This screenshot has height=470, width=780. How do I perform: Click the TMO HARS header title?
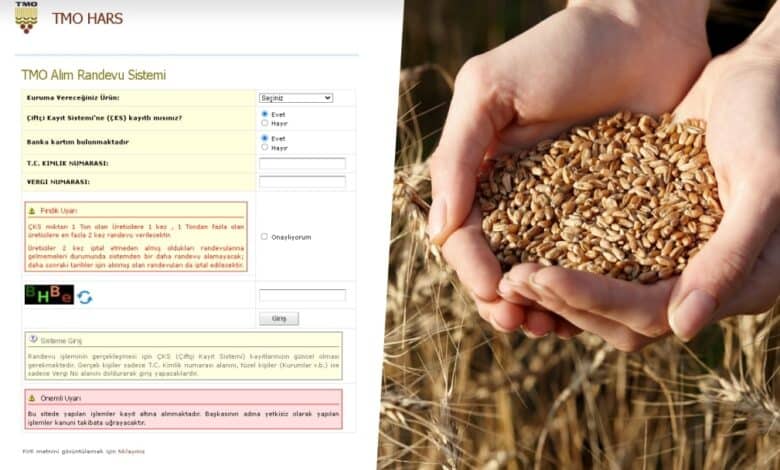coord(87,18)
